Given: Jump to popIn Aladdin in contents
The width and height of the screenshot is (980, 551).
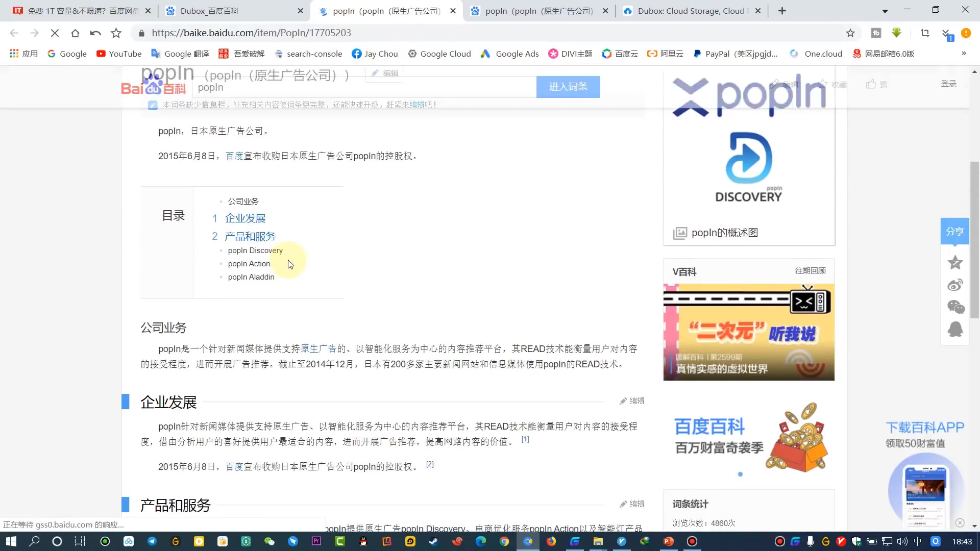Looking at the screenshot, I should point(251,277).
